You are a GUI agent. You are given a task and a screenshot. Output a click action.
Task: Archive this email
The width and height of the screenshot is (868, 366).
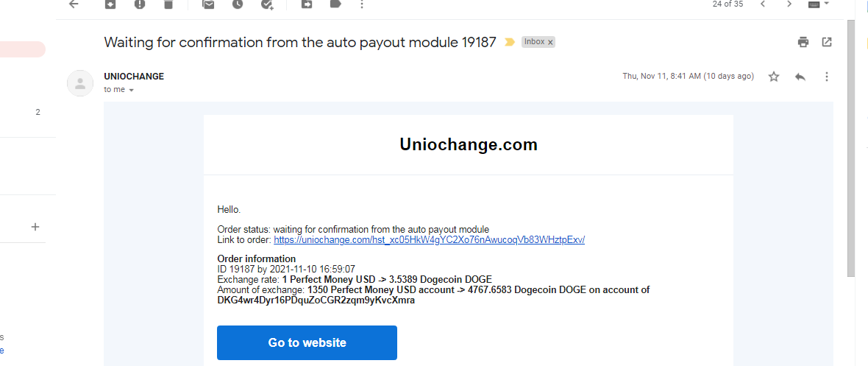(111, 4)
